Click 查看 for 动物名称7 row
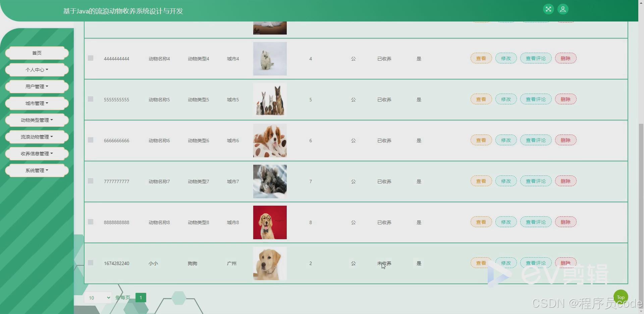Viewport: 644px width, 314px height. pyautogui.click(x=481, y=181)
